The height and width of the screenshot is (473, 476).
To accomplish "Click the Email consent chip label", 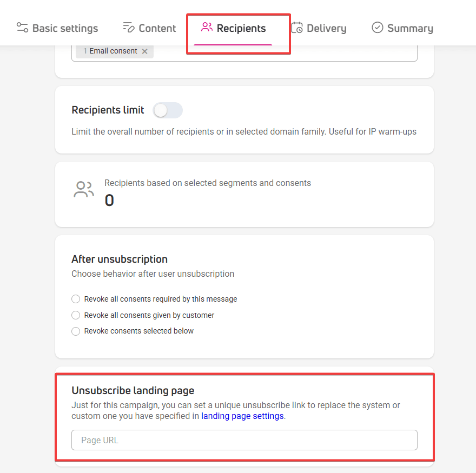I will (113, 51).
